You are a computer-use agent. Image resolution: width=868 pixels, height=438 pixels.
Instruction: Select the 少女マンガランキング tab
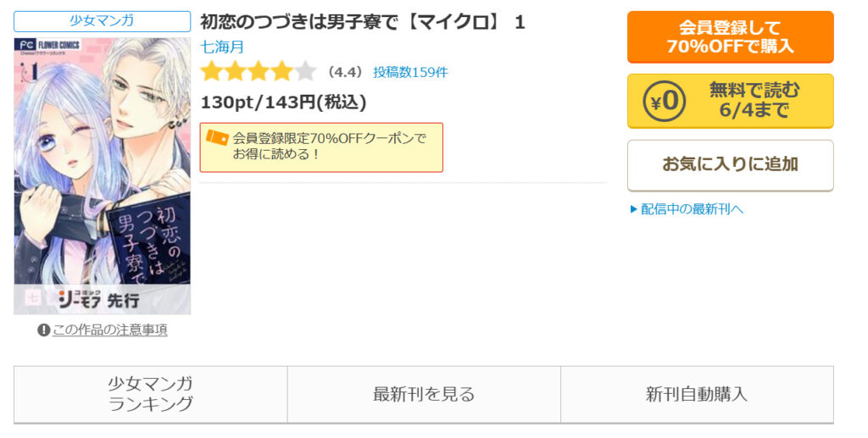[151, 394]
